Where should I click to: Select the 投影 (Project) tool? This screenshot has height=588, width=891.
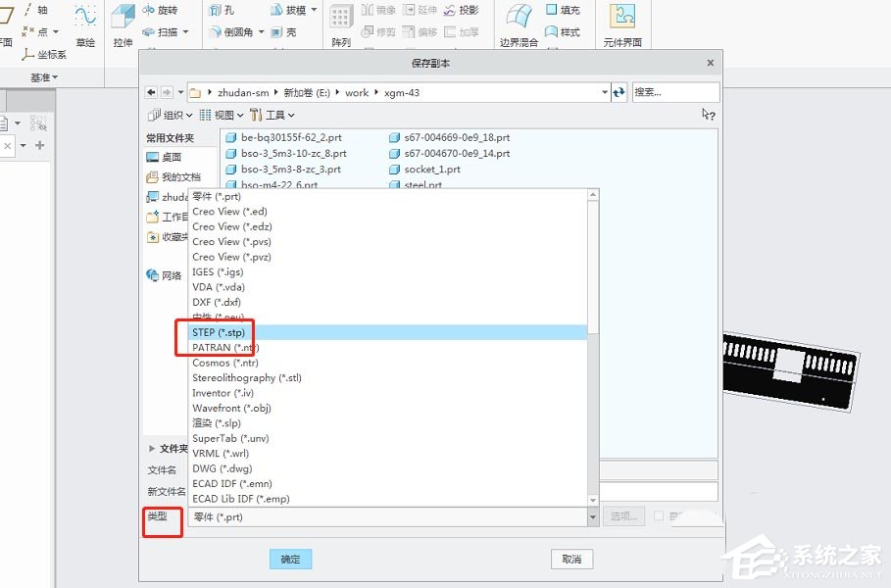click(x=462, y=10)
